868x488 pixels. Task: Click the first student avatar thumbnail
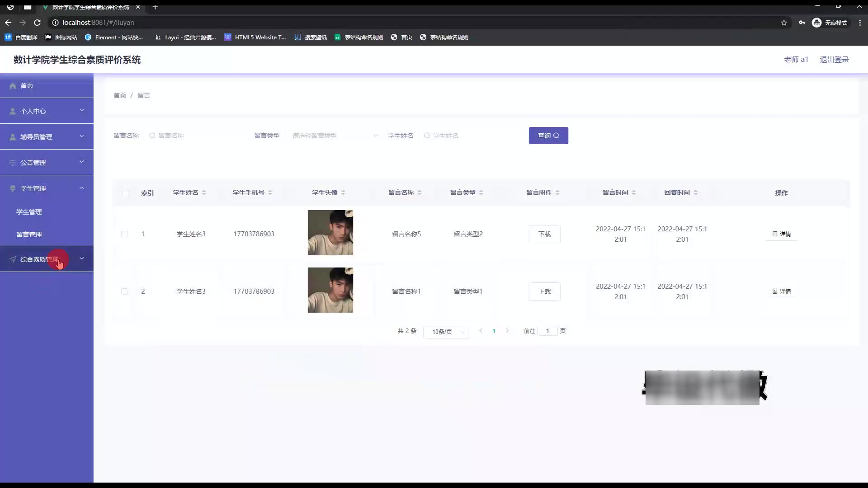(x=330, y=233)
